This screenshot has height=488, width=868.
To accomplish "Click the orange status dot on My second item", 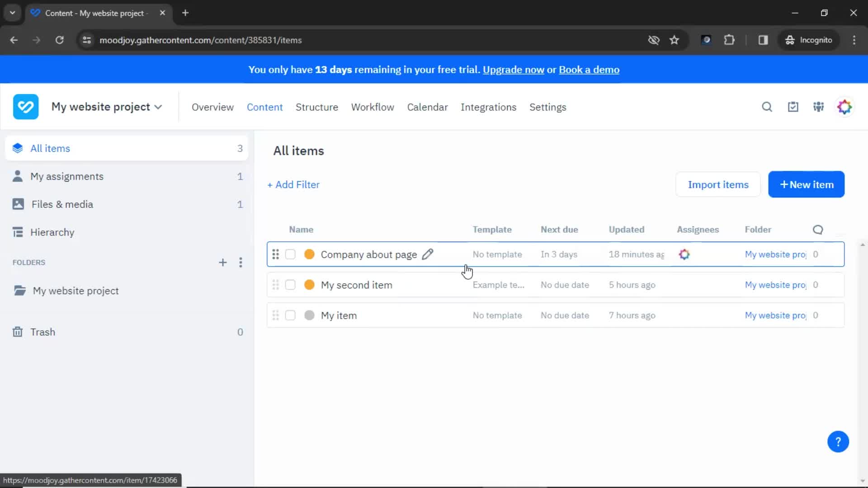I will point(309,285).
